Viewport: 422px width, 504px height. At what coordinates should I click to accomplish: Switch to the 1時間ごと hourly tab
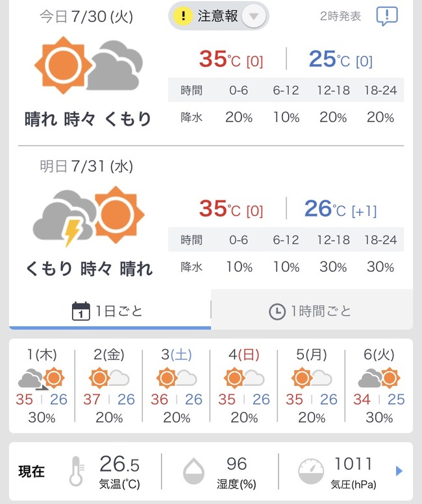312,311
